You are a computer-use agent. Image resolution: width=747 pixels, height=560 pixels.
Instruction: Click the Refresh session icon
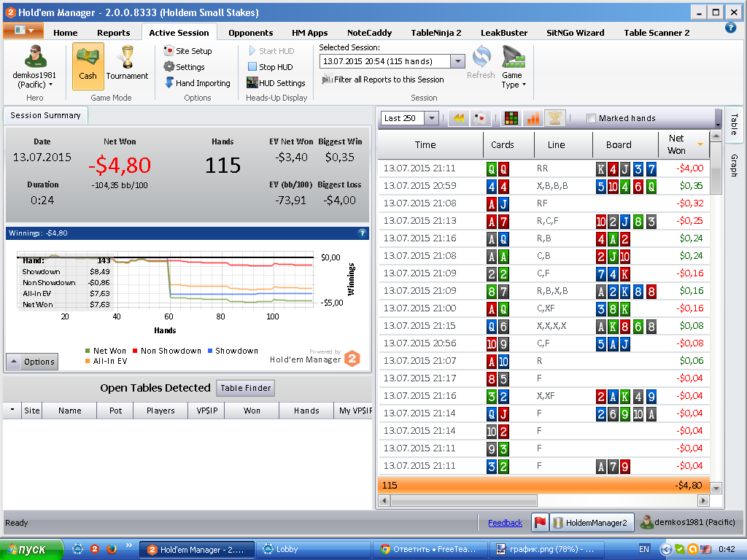click(481, 63)
